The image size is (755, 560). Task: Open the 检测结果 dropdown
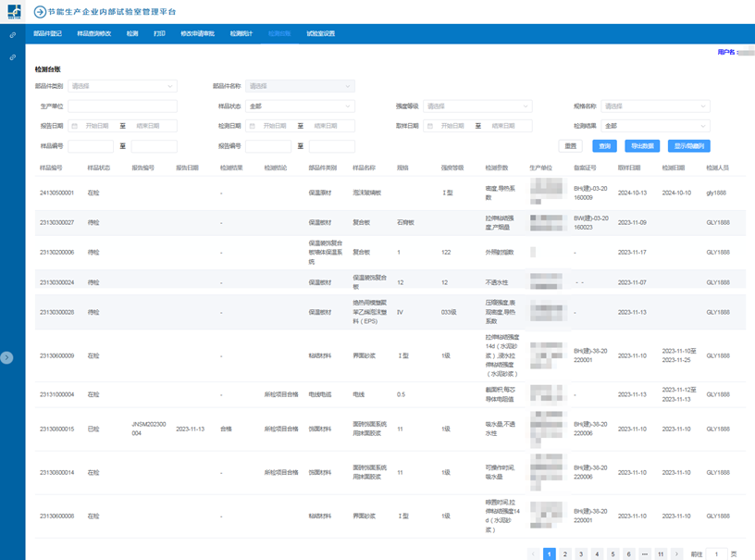[655, 126]
